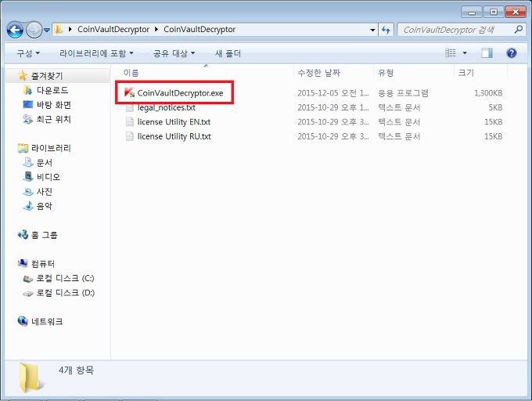Select first CoinVaultDecryptor breadcrumb segment

point(113,29)
